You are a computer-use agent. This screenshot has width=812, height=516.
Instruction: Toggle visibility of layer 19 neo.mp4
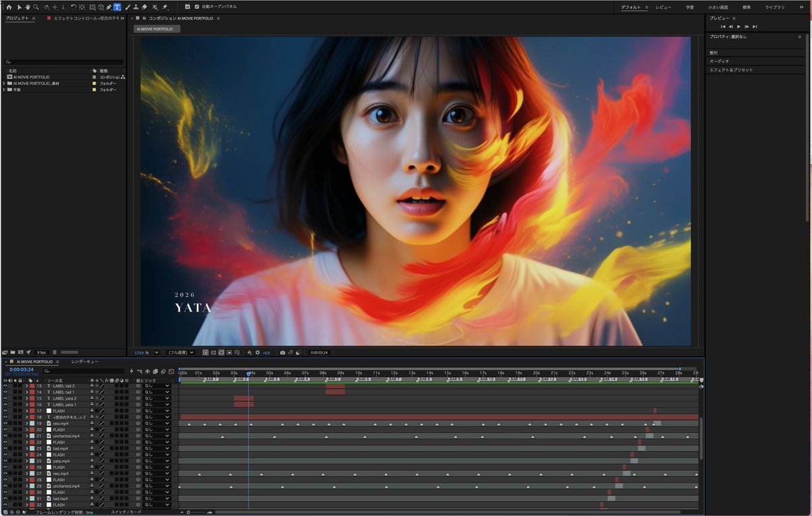click(5, 423)
